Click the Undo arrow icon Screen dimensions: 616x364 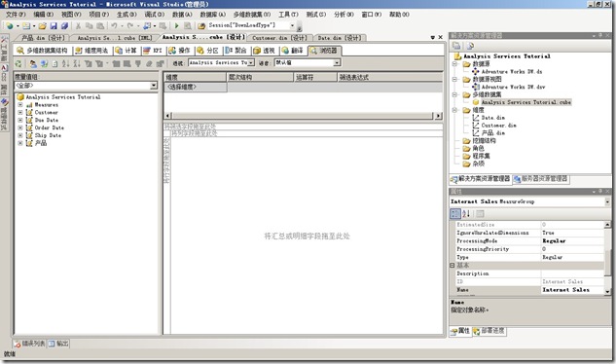click(x=114, y=26)
